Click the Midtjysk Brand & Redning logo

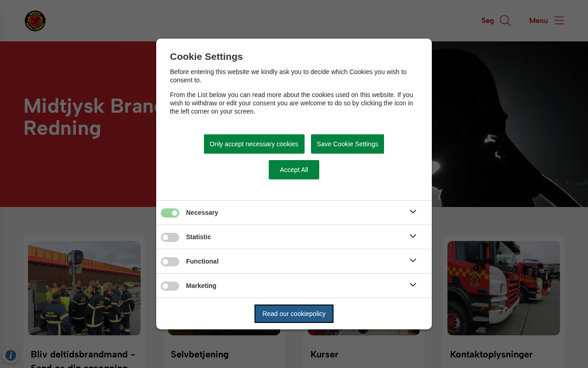point(35,21)
